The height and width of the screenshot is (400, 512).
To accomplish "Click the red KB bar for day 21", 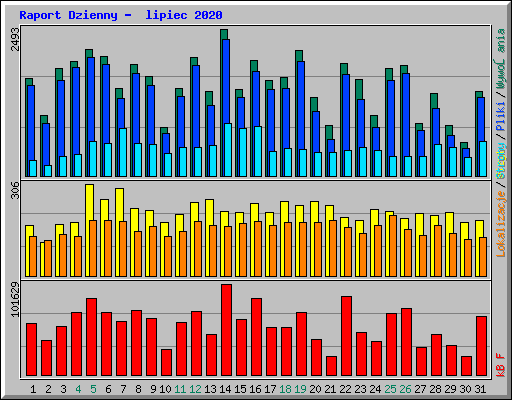I will click(331, 366).
